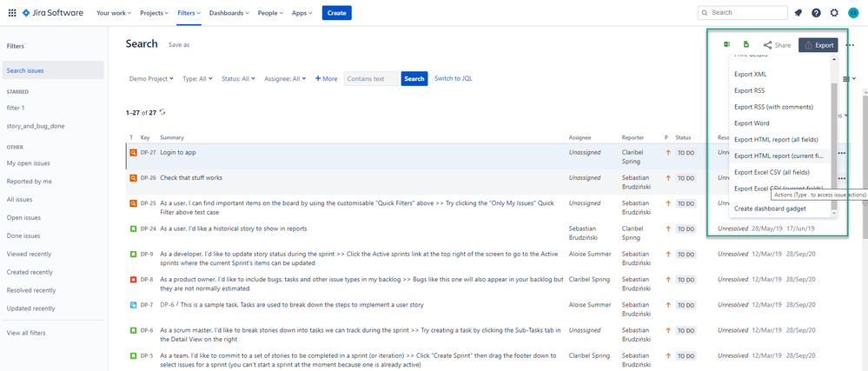868x371 pixels.
Task: Open the Apps dropdown
Action: coord(301,13)
